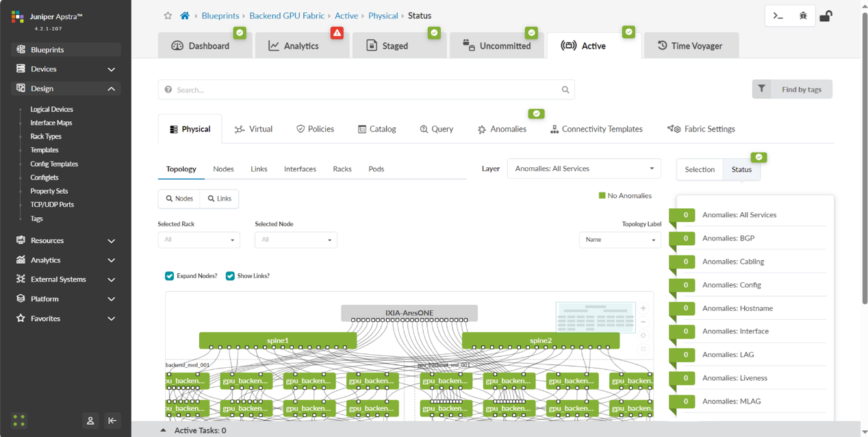This screenshot has height=437, width=868.
Task: Open the Virtual tab
Action: coord(253,129)
